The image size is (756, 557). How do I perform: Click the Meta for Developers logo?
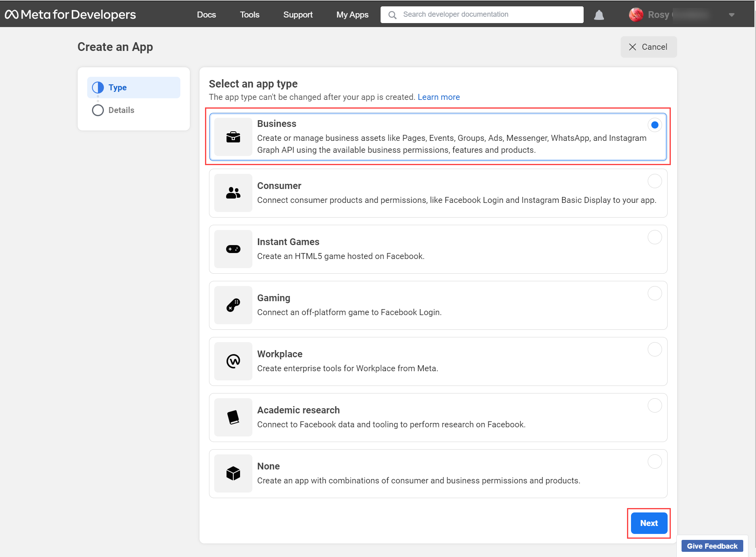tap(70, 14)
